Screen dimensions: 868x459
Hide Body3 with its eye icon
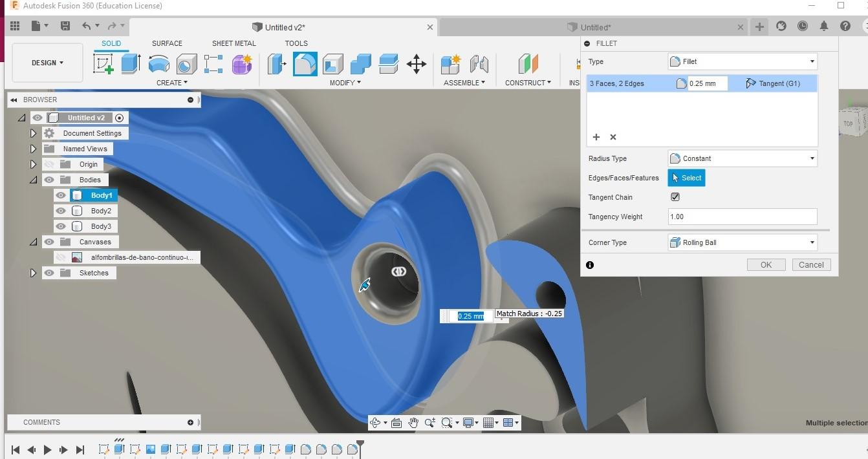pyautogui.click(x=61, y=226)
